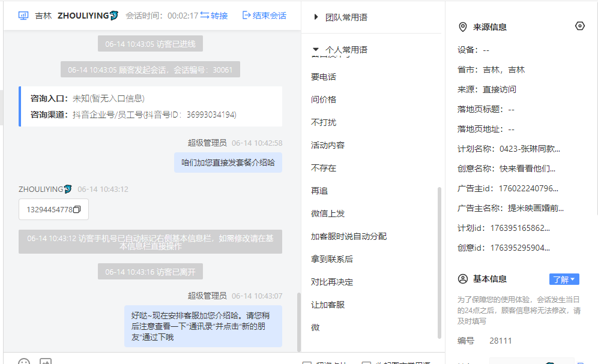Copy the phone number 13294454778 using copy icon
The height and width of the screenshot is (364, 598).
77,209
